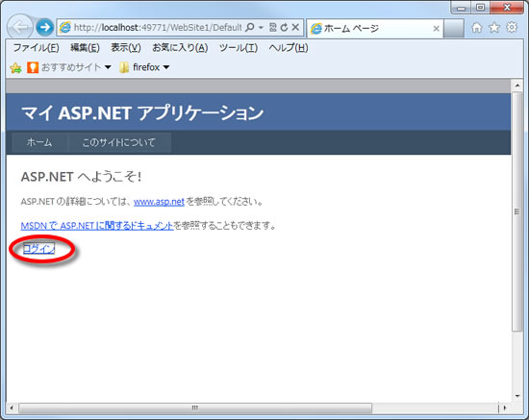Close the ホーム ページ tab
The width and height of the screenshot is (529, 420).
pyautogui.click(x=436, y=28)
